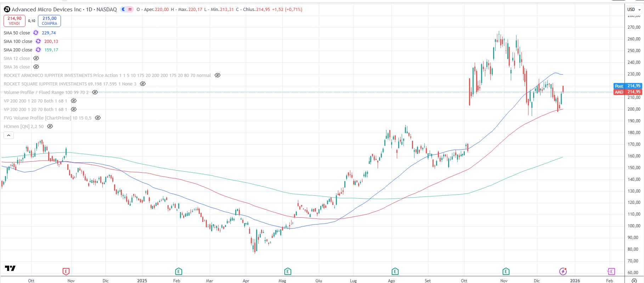Show the hidden SMA 12 close indicator
Image resolution: width=644 pixels, height=283 pixels.
36,58
